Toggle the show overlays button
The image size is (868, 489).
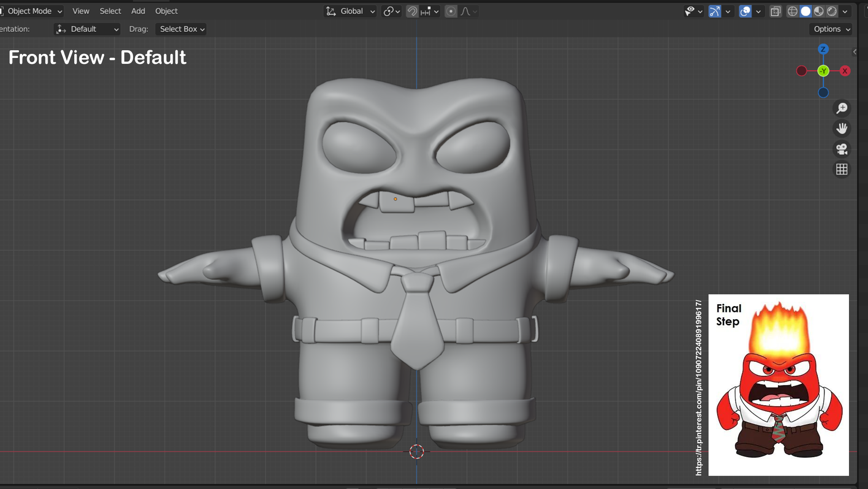click(745, 11)
